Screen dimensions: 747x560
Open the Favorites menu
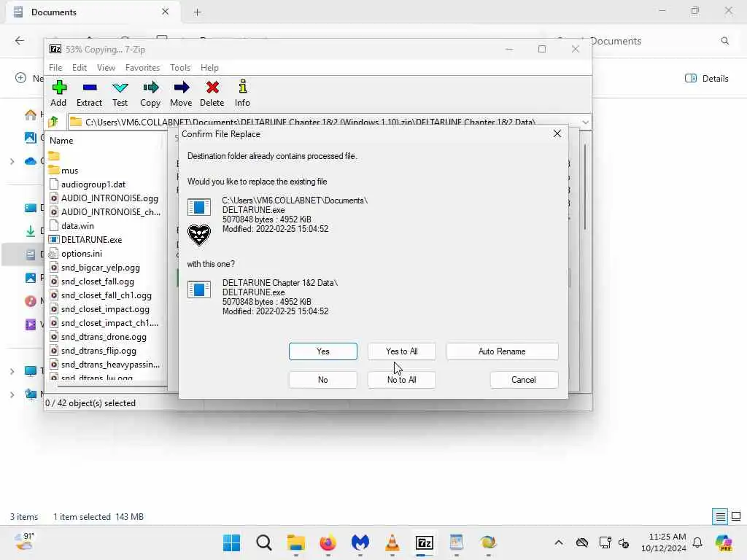coord(142,68)
